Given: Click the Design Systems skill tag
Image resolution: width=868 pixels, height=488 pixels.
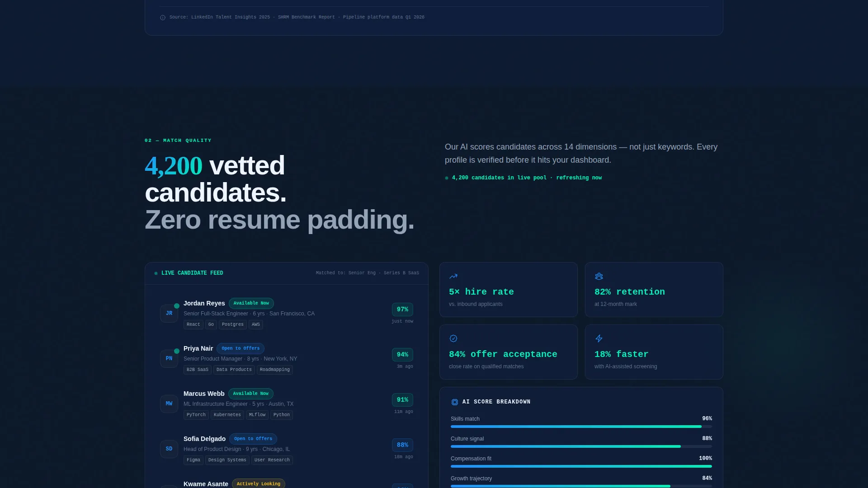Looking at the screenshot, I should (x=227, y=460).
